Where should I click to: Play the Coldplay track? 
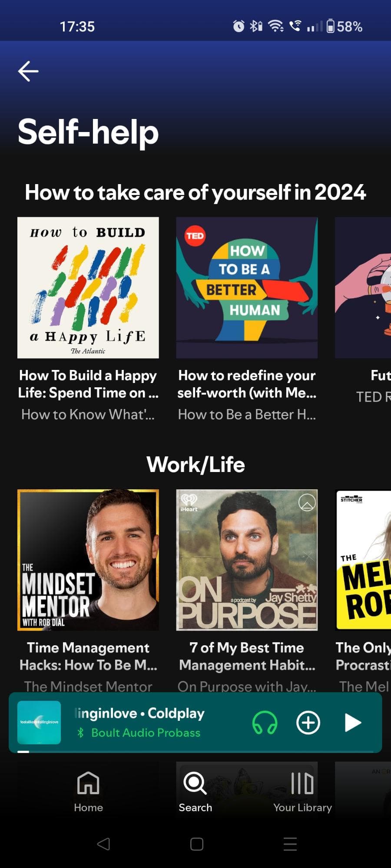(x=352, y=723)
